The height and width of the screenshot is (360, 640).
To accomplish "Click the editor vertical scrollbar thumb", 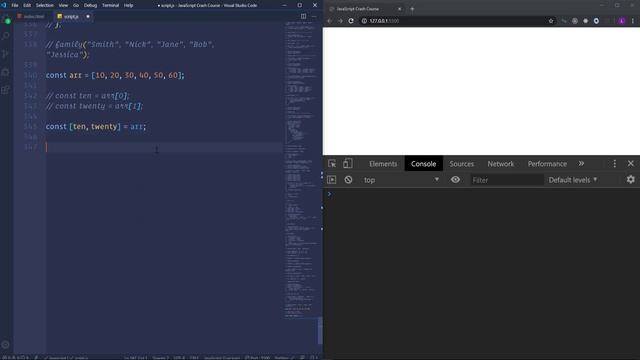I will coord(320,330).
